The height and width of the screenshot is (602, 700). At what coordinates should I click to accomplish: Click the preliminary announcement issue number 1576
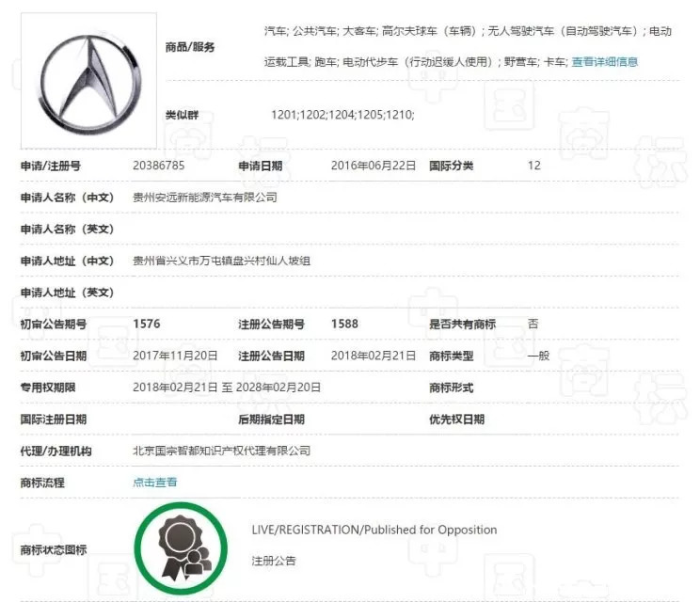point(147,324)
